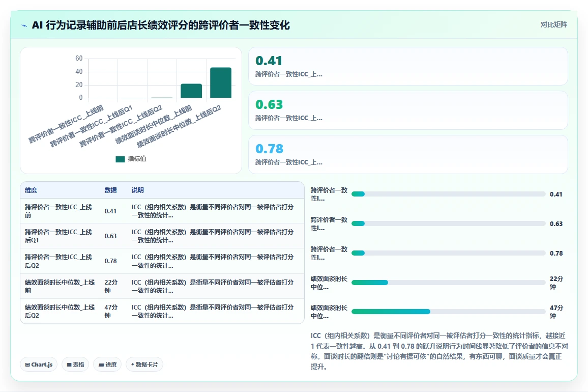The image size is (588, 392).
Task: Click the table cell 47分钟
Action: 111,311
